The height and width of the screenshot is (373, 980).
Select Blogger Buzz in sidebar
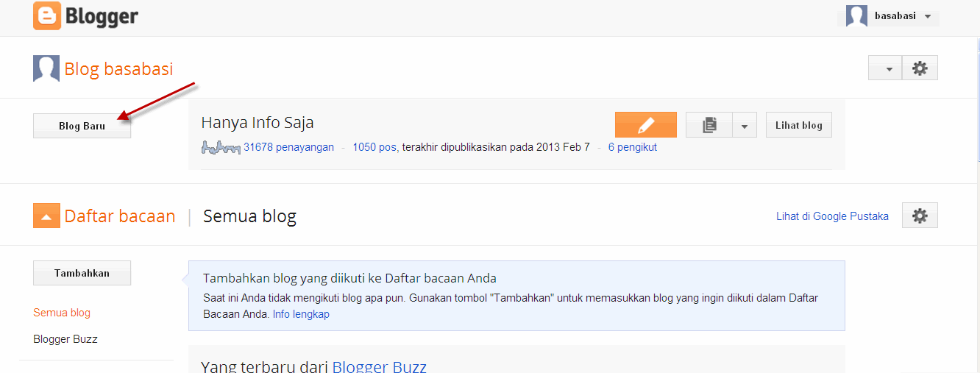point(65,339)
